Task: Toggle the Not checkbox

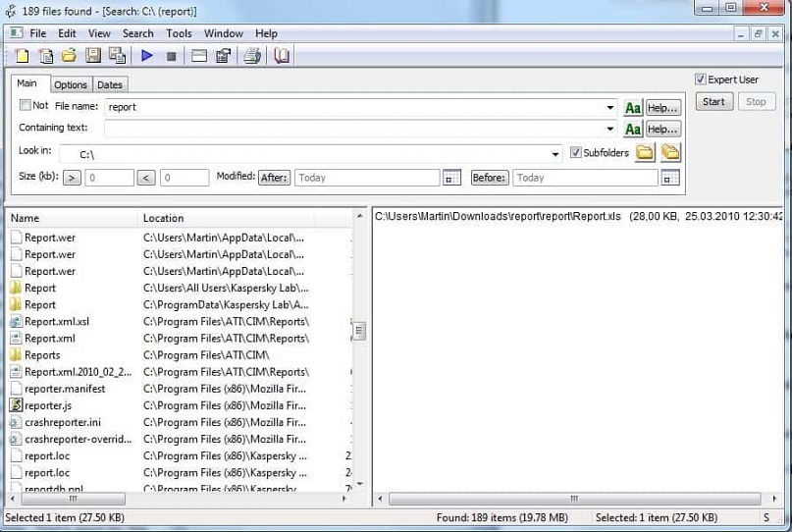Action: coord(25,105)
